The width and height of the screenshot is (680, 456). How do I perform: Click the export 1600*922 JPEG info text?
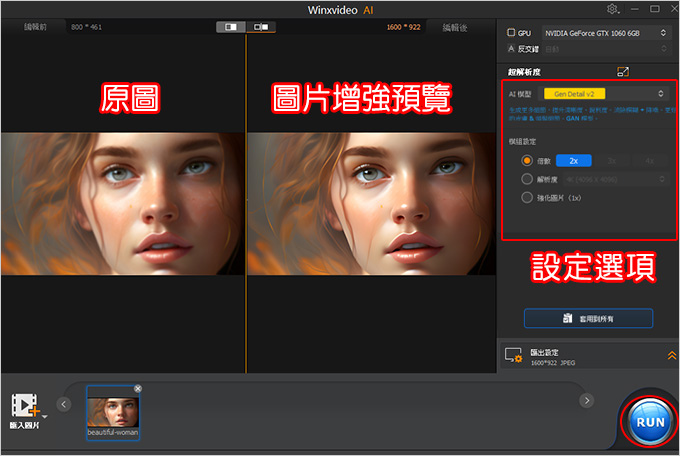click(x=553, y=363)
